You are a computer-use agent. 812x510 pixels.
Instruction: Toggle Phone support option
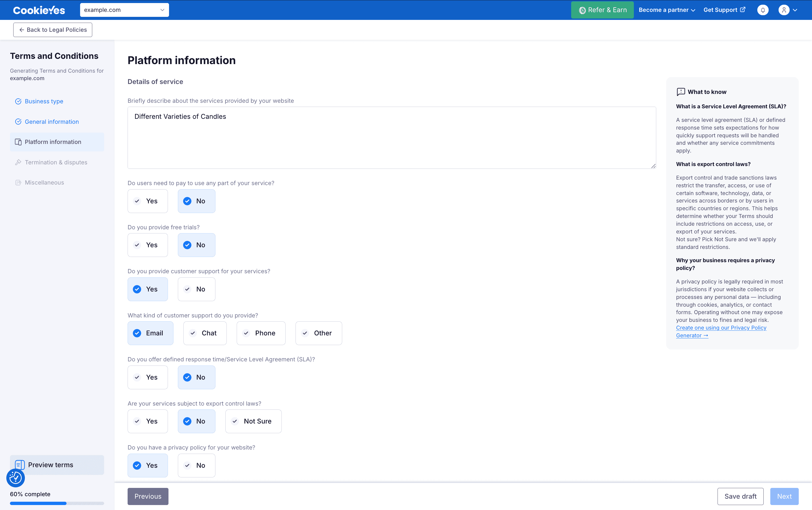261,333
